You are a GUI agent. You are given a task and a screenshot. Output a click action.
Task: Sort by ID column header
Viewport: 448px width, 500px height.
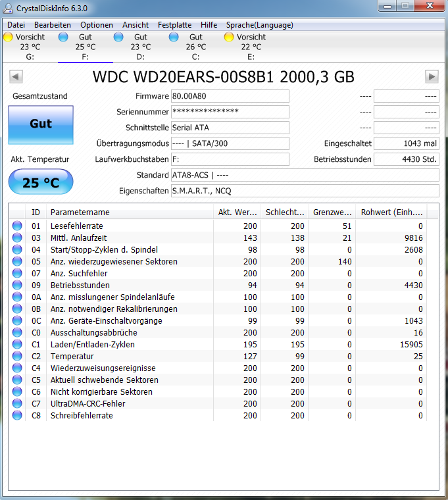36,212
